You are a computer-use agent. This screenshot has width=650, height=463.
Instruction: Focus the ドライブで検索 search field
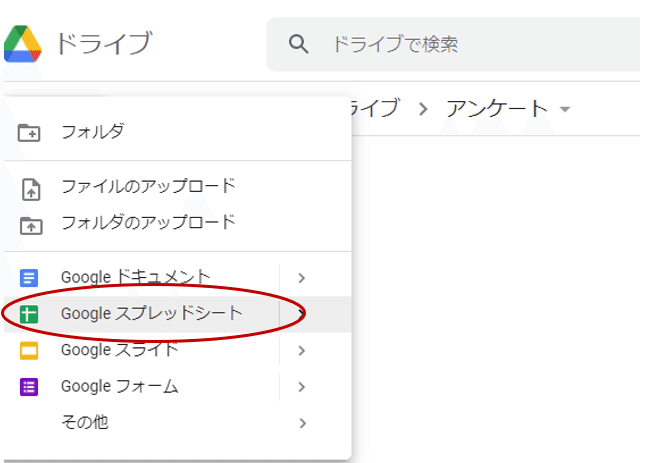(x=454, y=44)
